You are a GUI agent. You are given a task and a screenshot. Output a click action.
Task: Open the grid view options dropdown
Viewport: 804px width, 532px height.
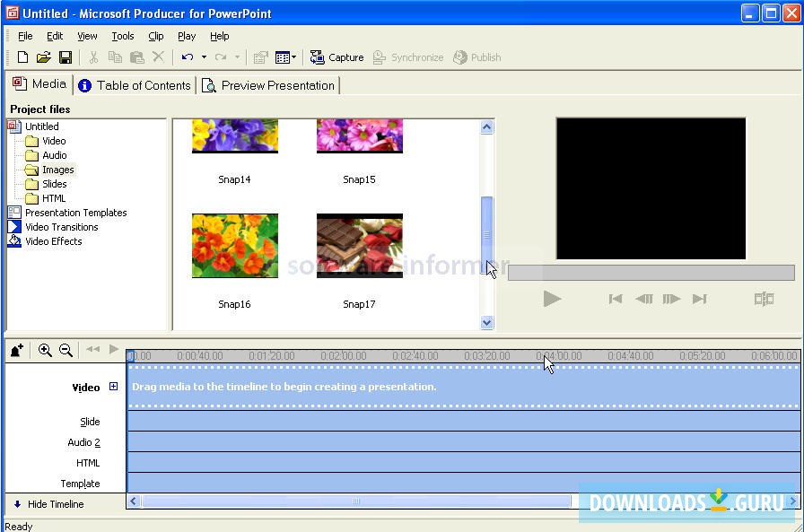coord(293,57)
